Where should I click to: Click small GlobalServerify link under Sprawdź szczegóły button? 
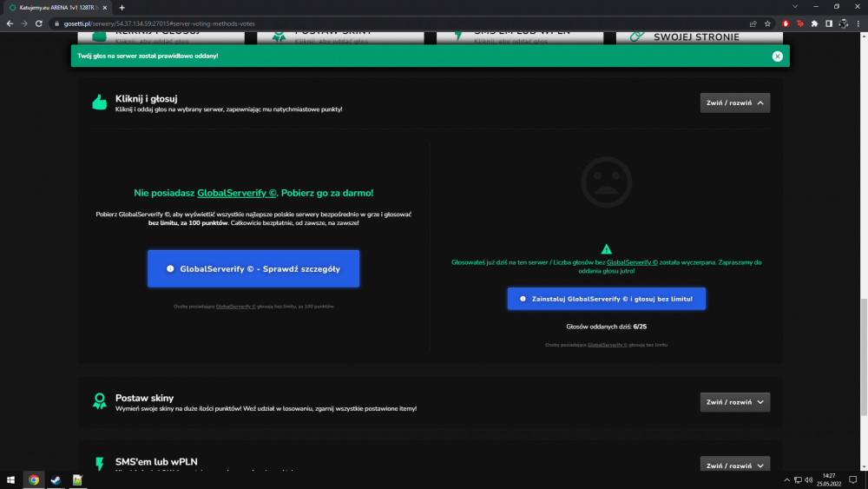235,307
